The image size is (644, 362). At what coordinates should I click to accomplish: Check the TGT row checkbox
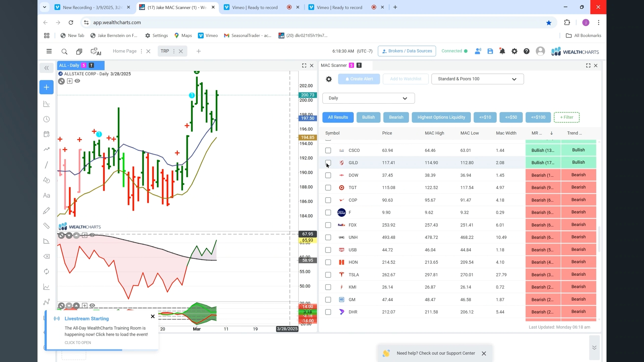[x=328, y=188]
